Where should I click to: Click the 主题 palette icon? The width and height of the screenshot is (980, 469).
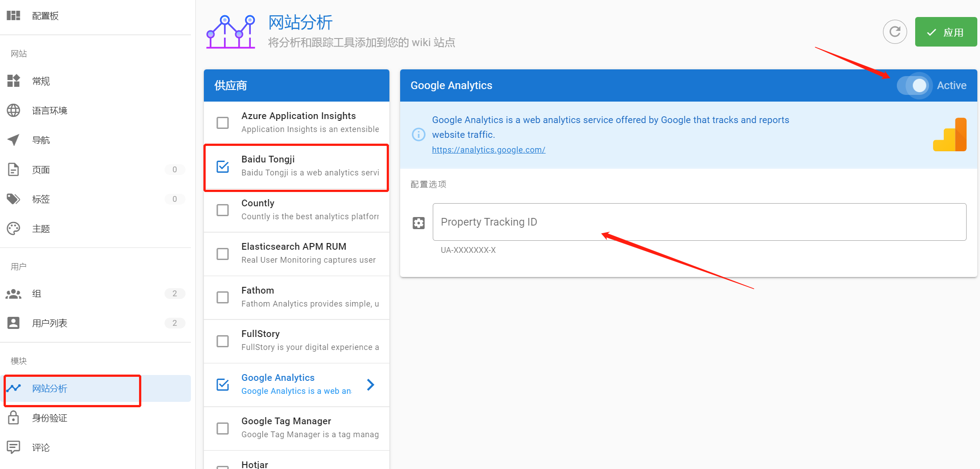tap(13, 229)
